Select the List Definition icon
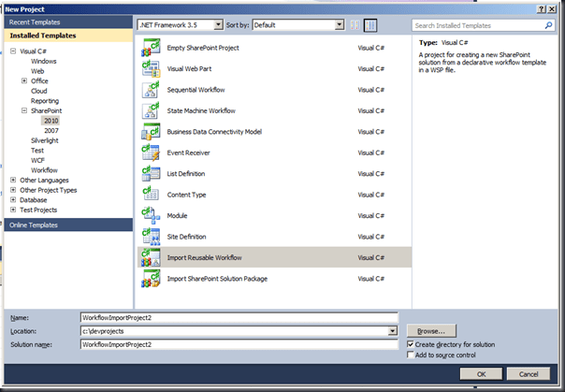The height and width of the screenshot is (392, 565). click(151, 174)
